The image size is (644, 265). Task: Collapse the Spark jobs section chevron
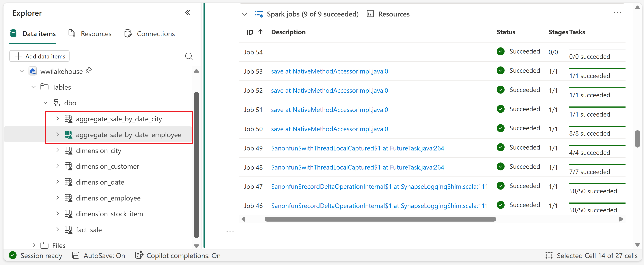[x=244, y=14]
